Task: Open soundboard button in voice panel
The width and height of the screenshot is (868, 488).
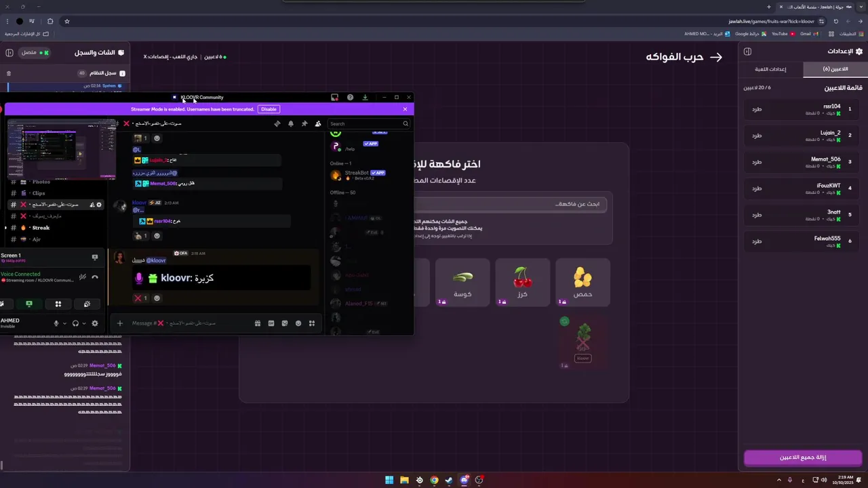Action: click(x=87, y=304)
